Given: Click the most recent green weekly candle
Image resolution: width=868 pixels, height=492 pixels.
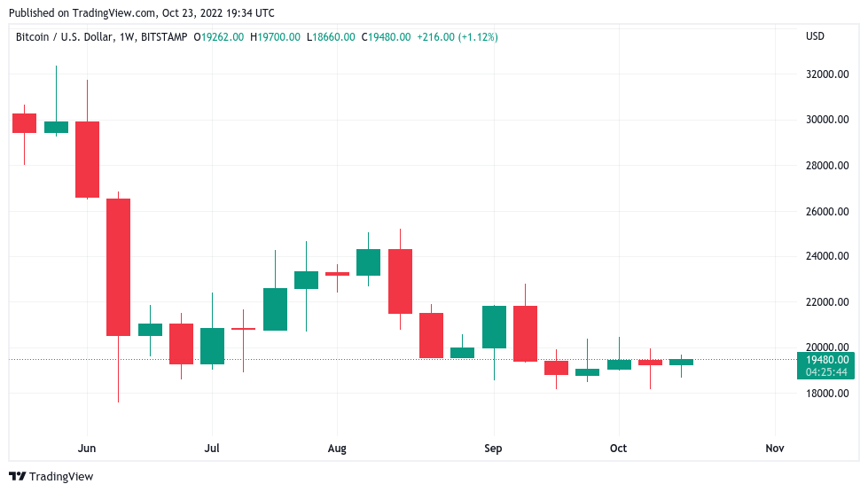Looking at the screenshot, I should tap(681, 362).
